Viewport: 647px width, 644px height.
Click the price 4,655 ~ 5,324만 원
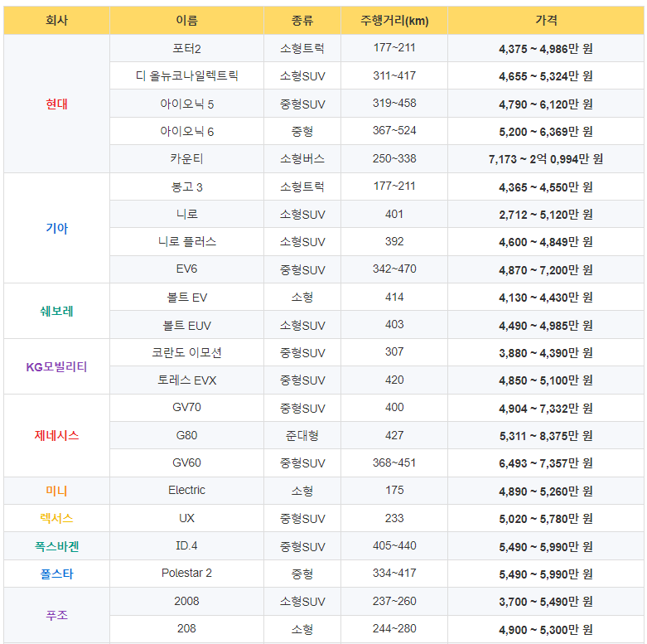click(546, 76)
